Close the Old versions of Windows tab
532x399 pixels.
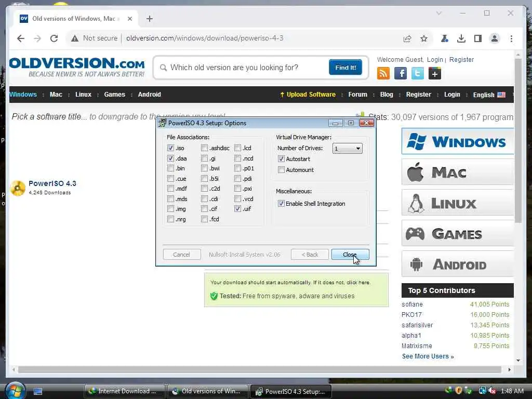click(129, 19)
